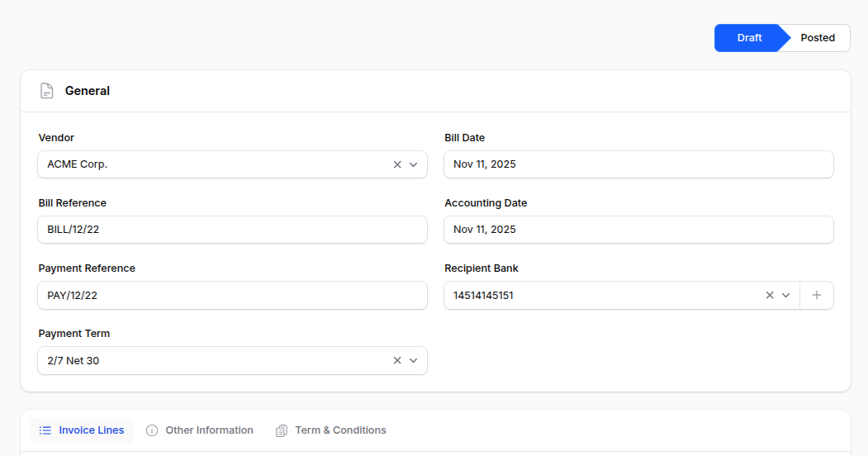868x456 pixels.
Task: Clear the 2/7 Net 30 payment term
Action: point(397,360)
